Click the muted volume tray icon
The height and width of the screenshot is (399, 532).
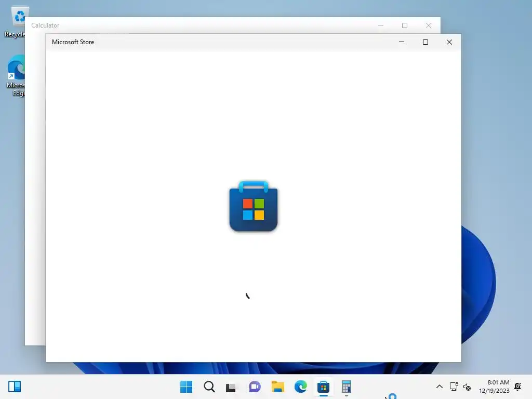click(467, 387)
